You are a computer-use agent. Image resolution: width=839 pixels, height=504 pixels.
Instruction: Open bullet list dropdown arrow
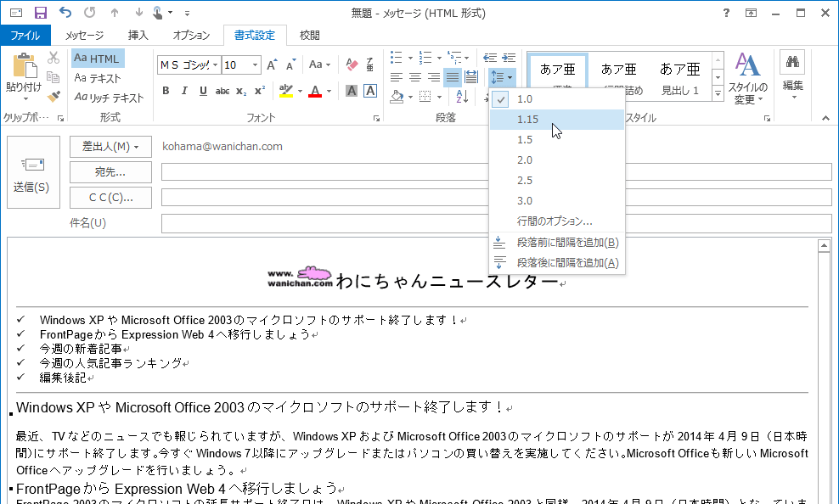410,59
